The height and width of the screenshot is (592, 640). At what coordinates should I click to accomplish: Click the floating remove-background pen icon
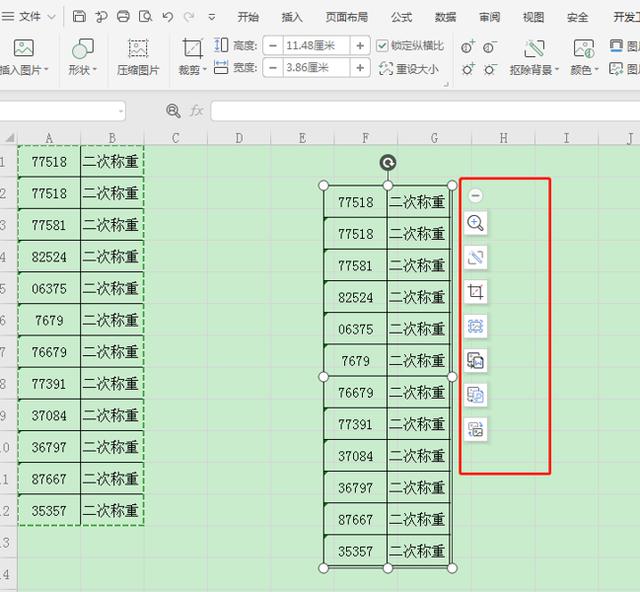476,258
